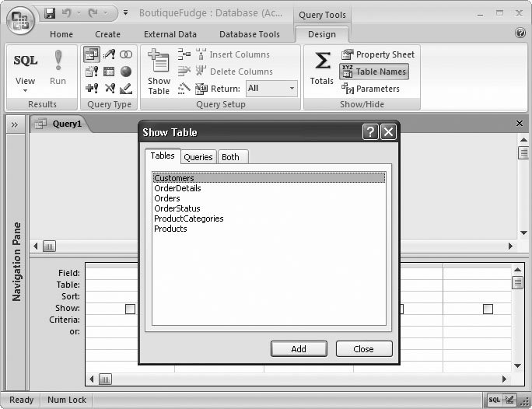Open the Return All combo box

pyautogui.click(x=271, y=88)
